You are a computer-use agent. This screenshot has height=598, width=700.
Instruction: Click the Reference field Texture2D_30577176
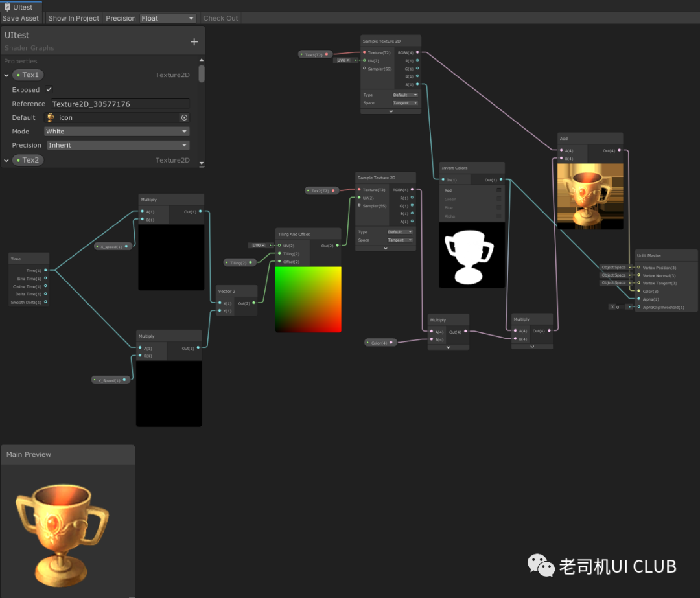click(x=120, y=104)
